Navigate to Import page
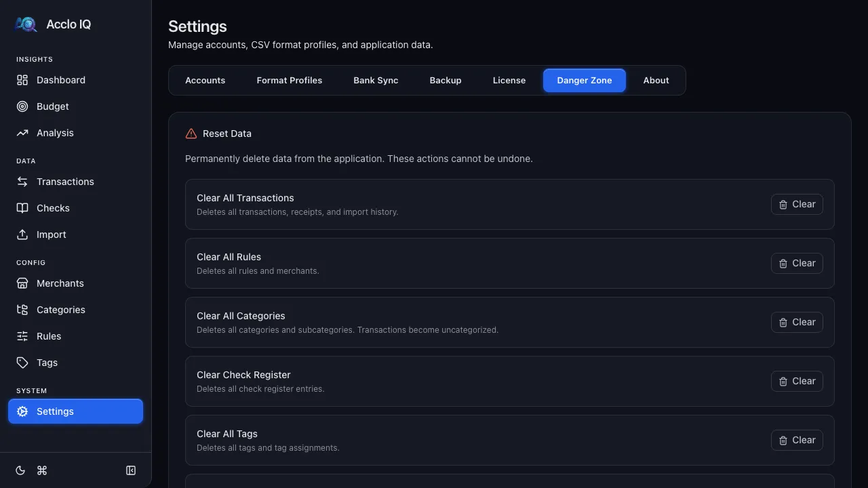Viewport: 868px width, 488px height. pos(75,235)
